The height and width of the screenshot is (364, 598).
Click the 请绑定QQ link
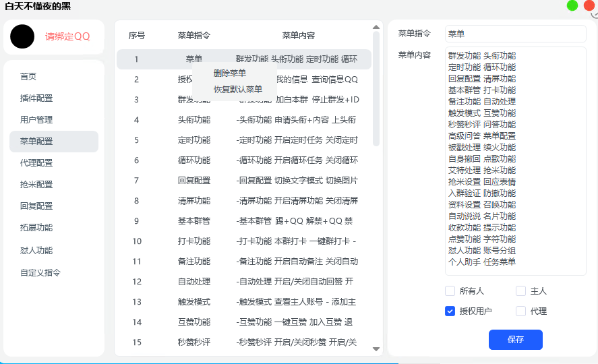(67, 36)
